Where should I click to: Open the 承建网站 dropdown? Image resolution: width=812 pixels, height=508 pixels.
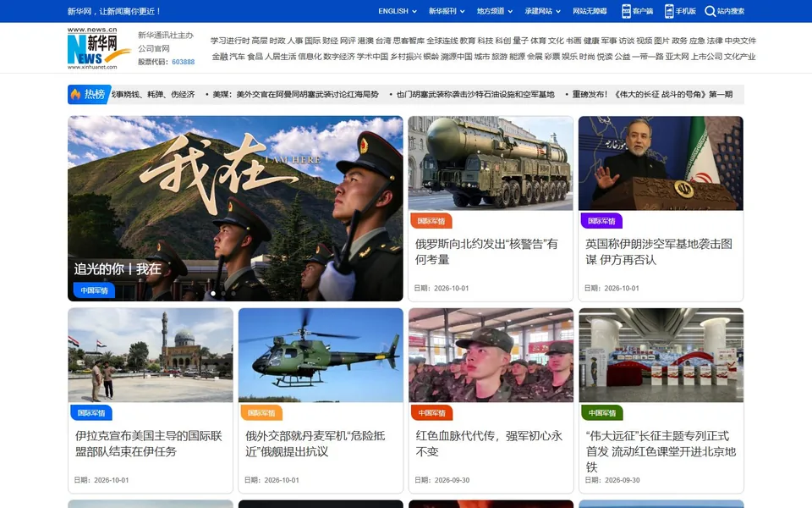[542, 11]
